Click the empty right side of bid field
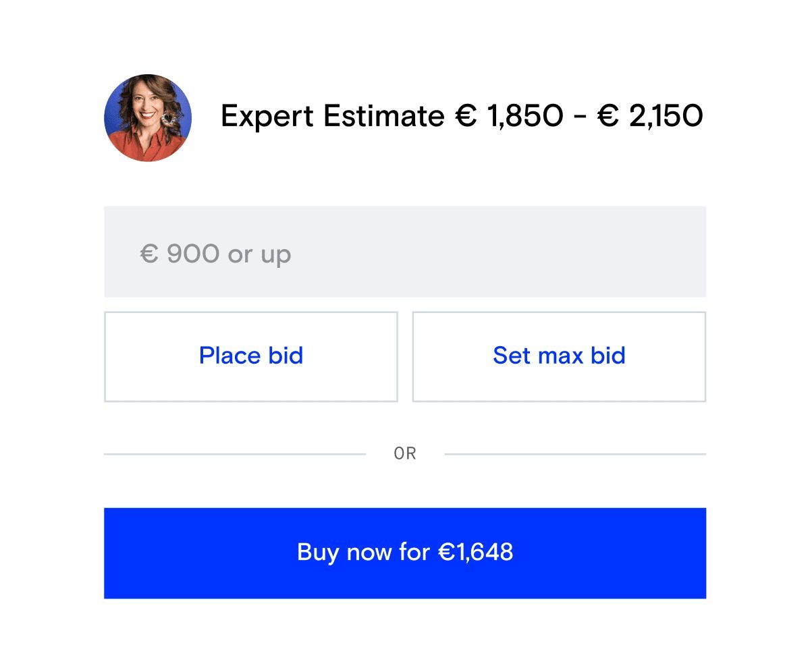The image size is (810, 672). [x=574, y=252]
